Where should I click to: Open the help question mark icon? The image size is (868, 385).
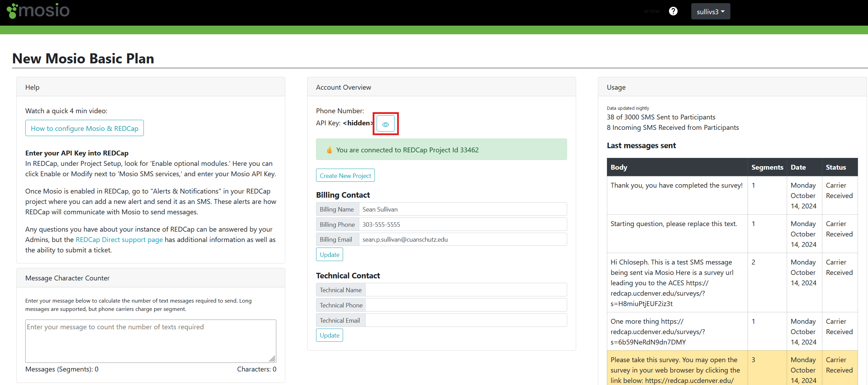coord(673,11)
